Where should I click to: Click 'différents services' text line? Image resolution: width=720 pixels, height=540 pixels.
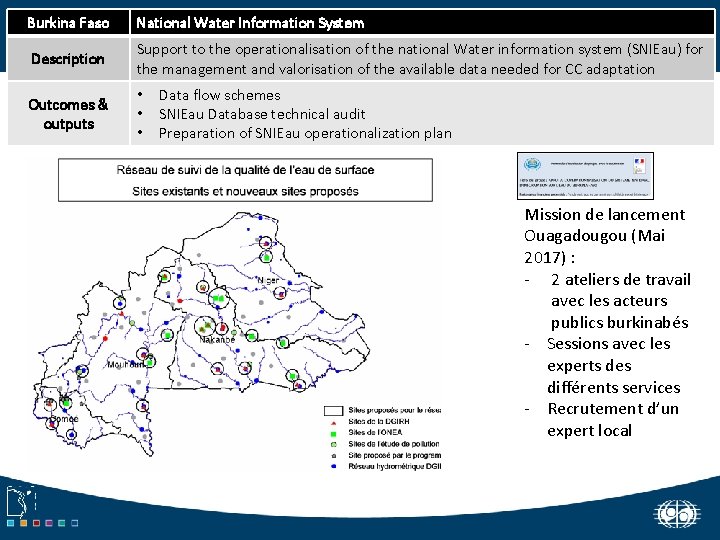[613, 388]
